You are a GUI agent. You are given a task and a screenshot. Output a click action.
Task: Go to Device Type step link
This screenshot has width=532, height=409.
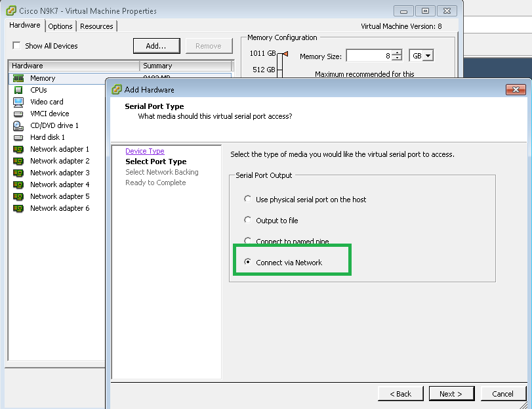point(145,151)
